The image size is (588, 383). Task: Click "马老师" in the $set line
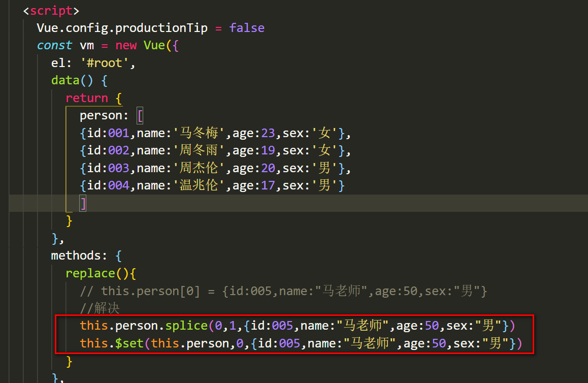(370, 343)
